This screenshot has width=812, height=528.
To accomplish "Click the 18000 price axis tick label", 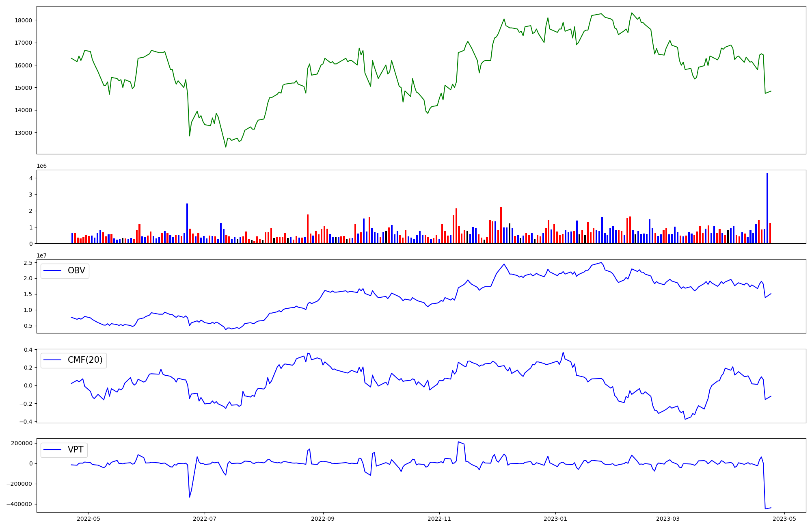I will pyautogui.click(x=24, y=20).
